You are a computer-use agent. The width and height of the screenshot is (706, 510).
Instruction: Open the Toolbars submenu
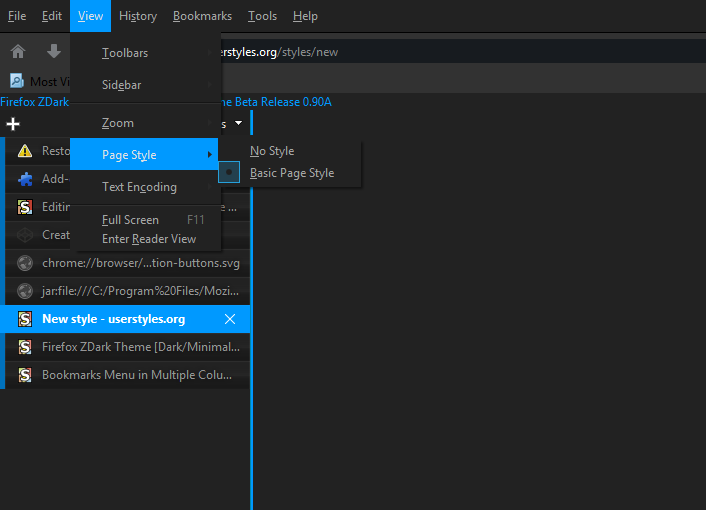point(145,53)
